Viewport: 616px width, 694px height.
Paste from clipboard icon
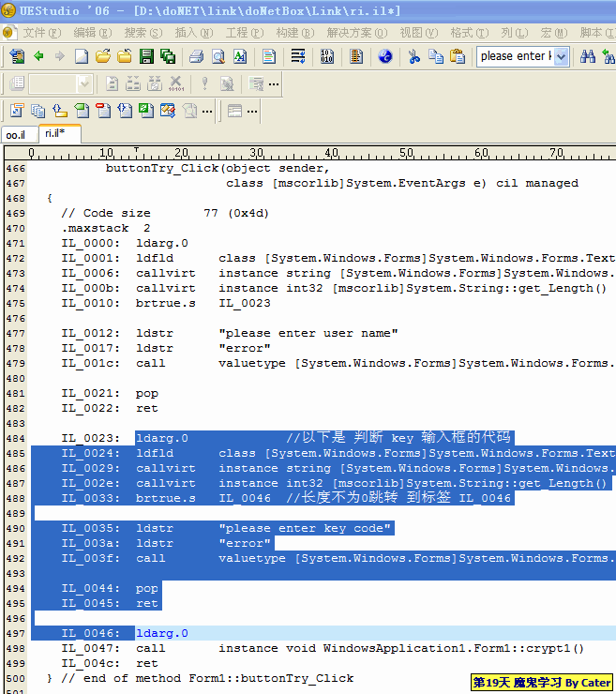tap(458, 56)
